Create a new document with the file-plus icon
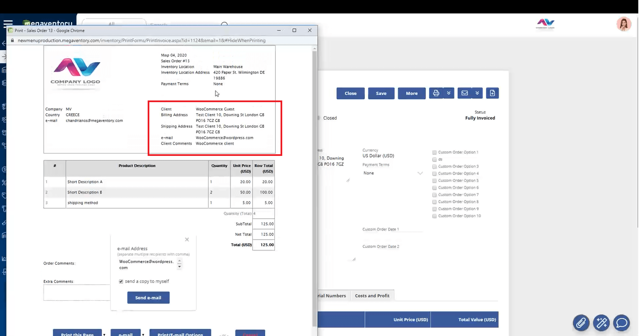Image resolution: width=644 pixels, height=336 pixels. [x=492, y=93]
